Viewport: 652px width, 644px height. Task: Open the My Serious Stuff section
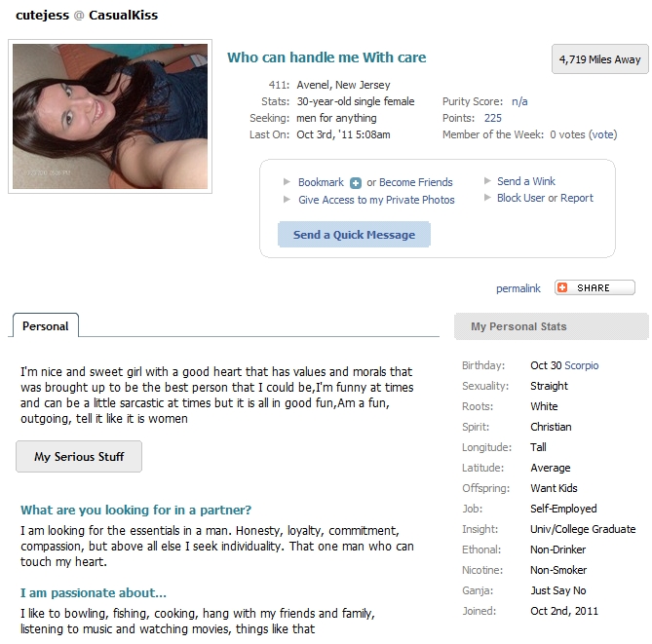tap(79, 457)
